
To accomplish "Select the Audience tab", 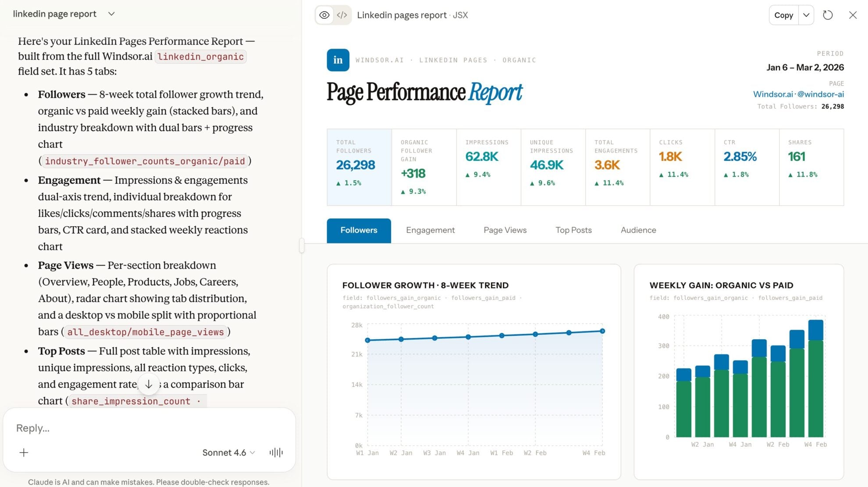I will 638,230.
